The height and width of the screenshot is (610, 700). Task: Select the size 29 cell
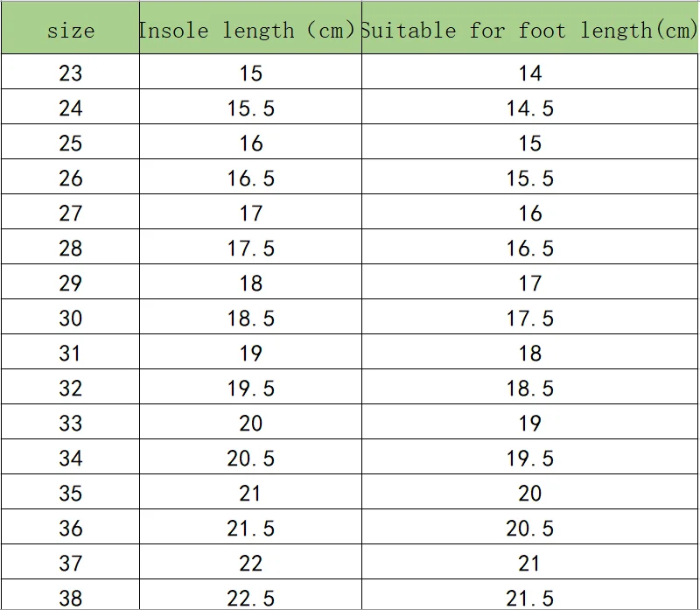coord(71,283)
